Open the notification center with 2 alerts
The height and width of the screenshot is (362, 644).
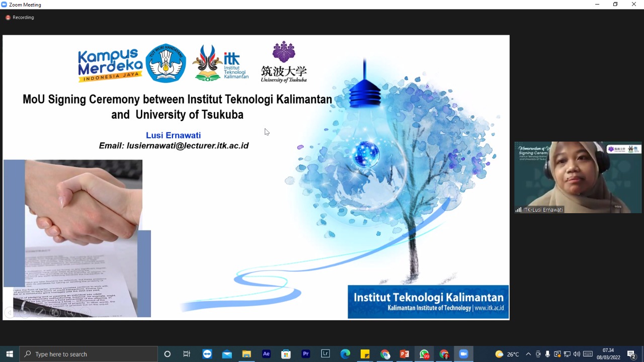click(x=631, y=354)
